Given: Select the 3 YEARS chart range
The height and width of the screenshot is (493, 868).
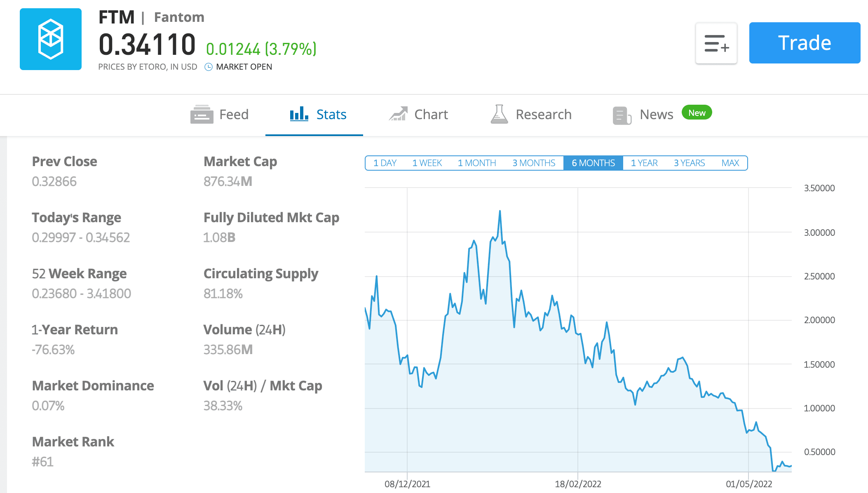Looking at the screenshot, I should point(689,163).
